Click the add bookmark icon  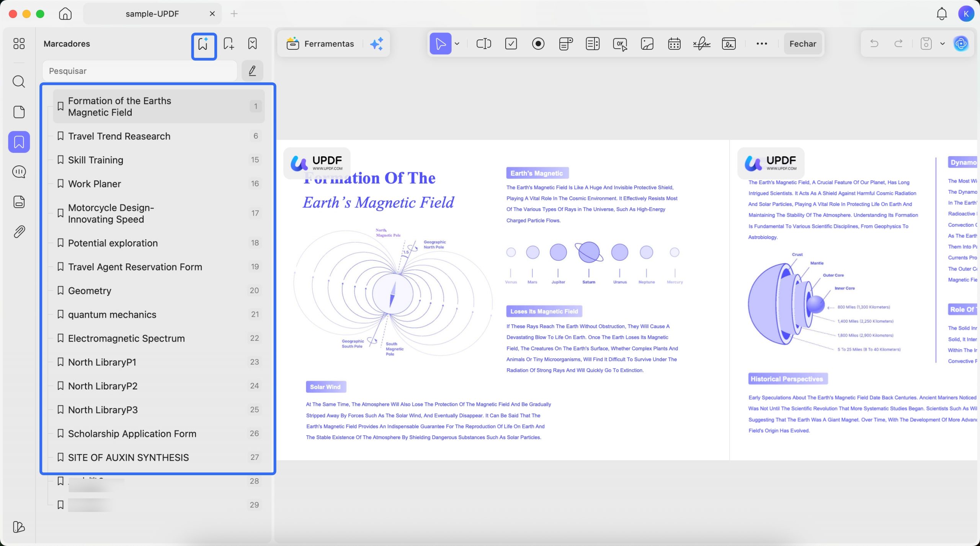pyautogui.click(x=229, y=44)
